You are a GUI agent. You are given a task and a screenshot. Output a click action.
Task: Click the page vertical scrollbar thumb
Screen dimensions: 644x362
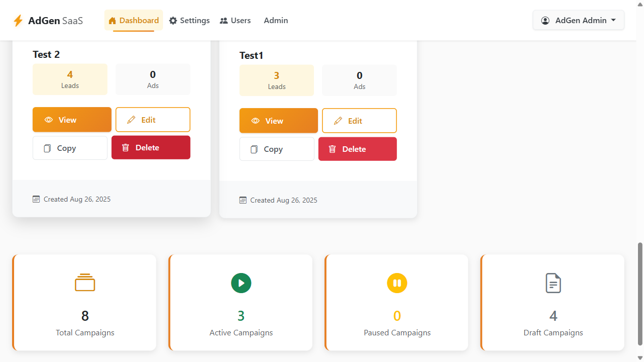coord(640,294)
